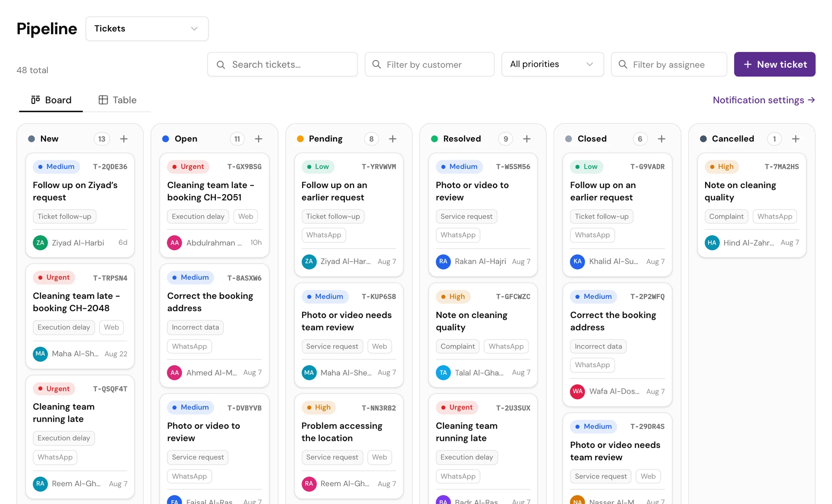Click the Urgent badge on T-QSQF4T

tap(54, 389)
